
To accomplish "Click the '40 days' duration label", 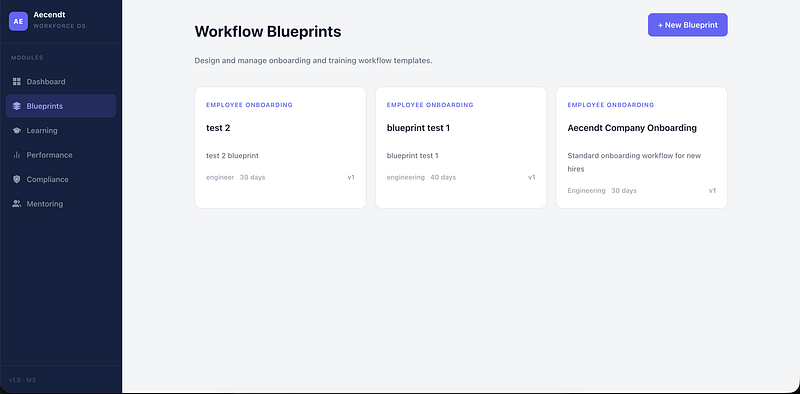I will (443, 178).
